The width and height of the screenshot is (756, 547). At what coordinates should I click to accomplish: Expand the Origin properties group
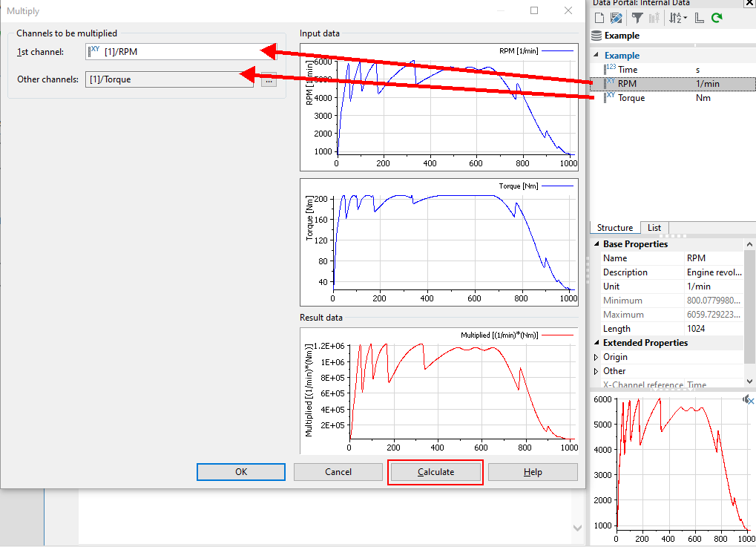coord(596,357)
